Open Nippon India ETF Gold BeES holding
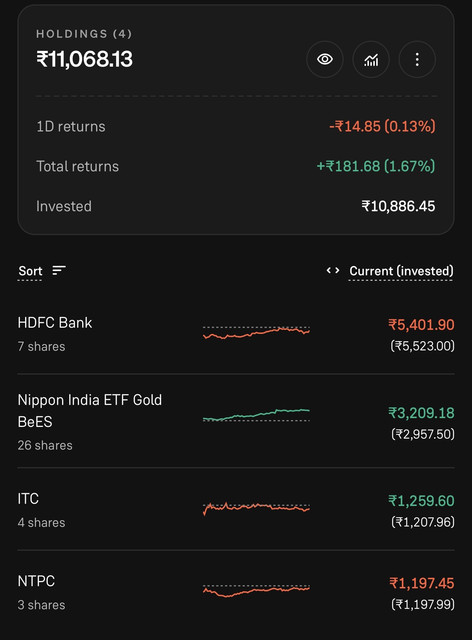This screenshot has width=472, height=640. [236, 421]
